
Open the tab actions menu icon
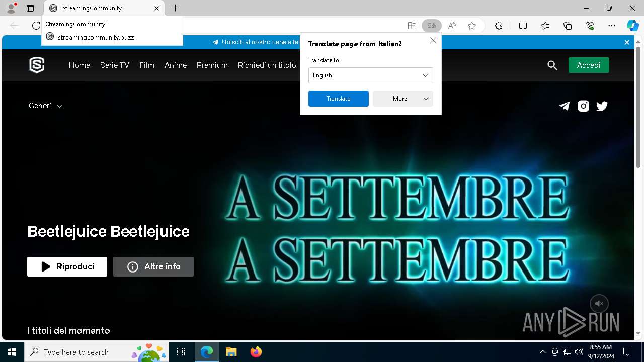(30, 8)
